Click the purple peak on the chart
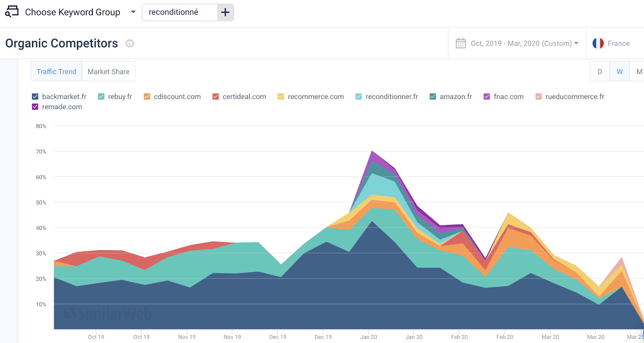Image resolution: width=644 pixels, height=343 pixels. pyautogui.click(x=372, y=156)
